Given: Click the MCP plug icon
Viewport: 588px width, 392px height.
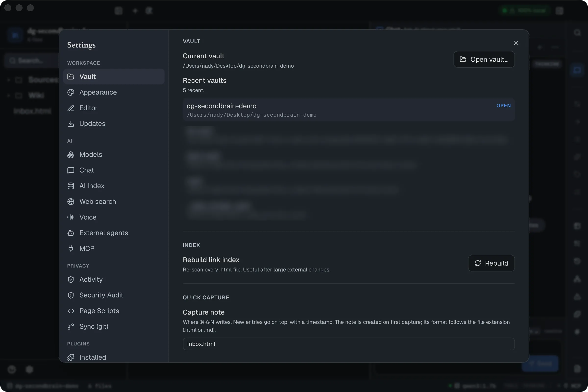Looking at the screenshot, I should pos(71,248).
